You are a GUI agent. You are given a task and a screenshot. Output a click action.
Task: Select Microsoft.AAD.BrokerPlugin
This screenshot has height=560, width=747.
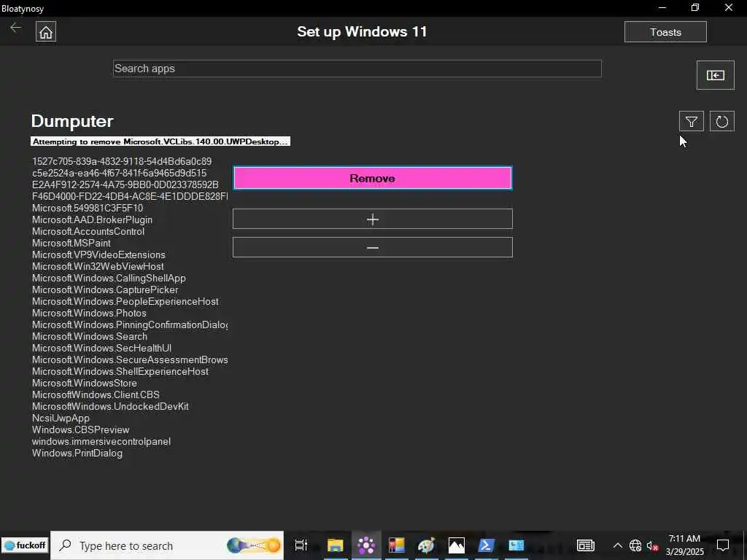click(92, 219)
